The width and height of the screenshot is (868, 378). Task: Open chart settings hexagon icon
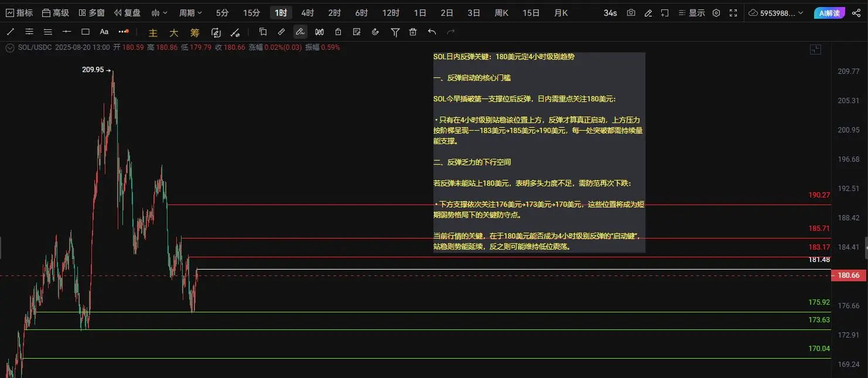coord(717,12)
